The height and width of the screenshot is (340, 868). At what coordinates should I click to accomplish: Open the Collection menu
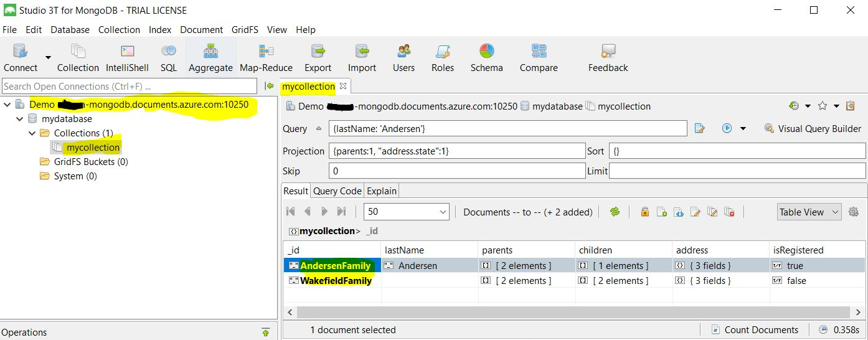pos(119,29)
